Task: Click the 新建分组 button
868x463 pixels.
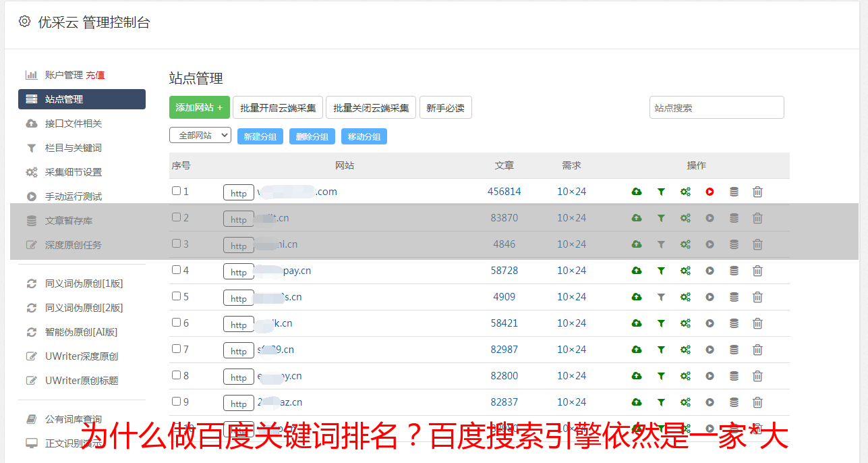Action: [x=260, y=136]
